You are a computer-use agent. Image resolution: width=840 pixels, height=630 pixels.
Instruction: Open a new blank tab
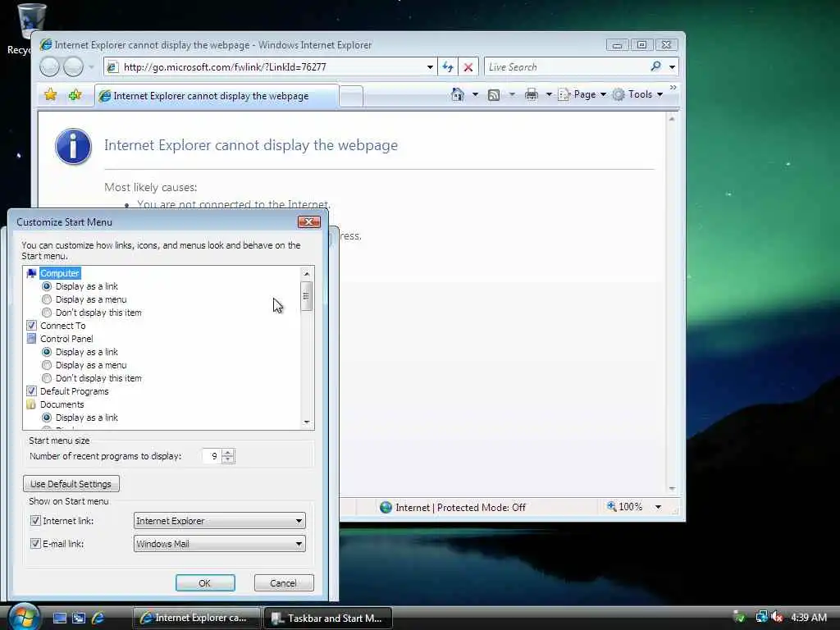[351, 97]
